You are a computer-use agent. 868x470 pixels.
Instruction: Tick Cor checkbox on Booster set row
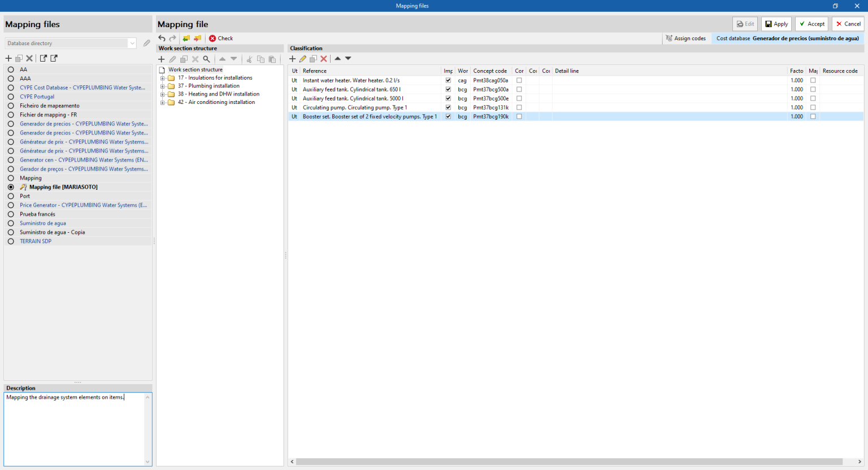click(519, 116)
